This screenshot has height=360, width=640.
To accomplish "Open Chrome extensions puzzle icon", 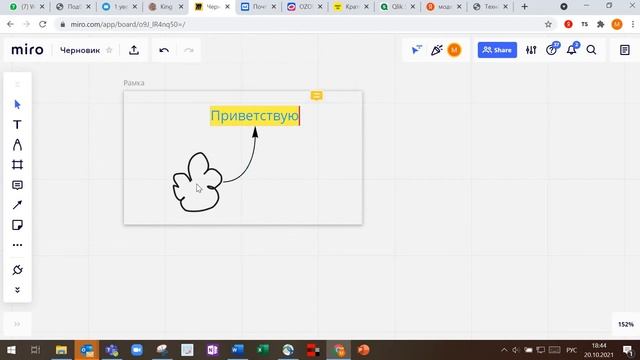I will 600,24.
